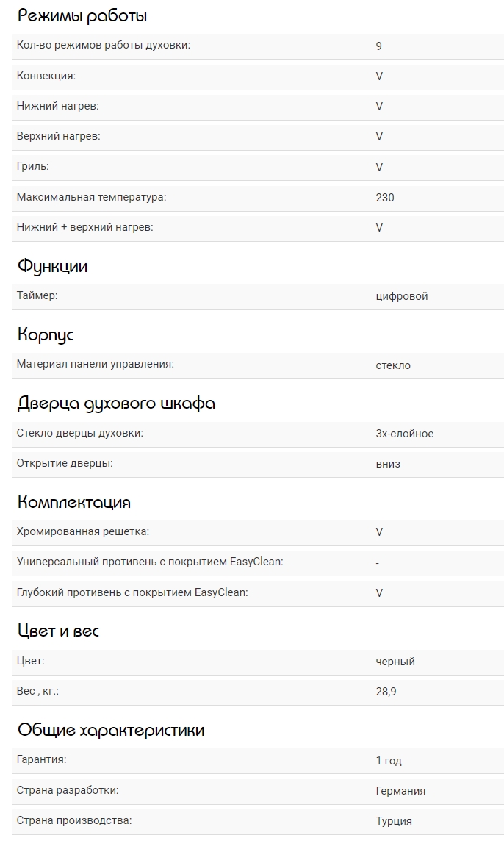Click the "Глубокий противень с покрытием EasyClean" label
This screenshot has width=504, height=849.
point(132,592)
